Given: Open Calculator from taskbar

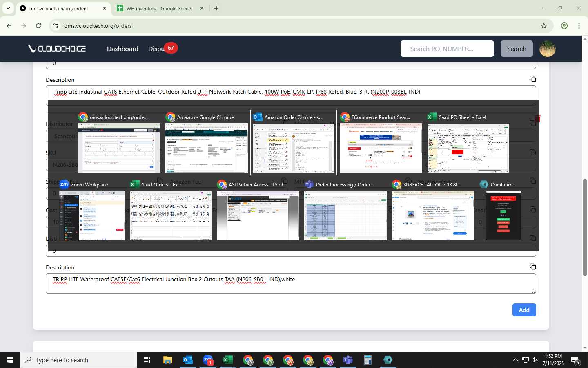Looking at the screenshot, I should 368,360.
